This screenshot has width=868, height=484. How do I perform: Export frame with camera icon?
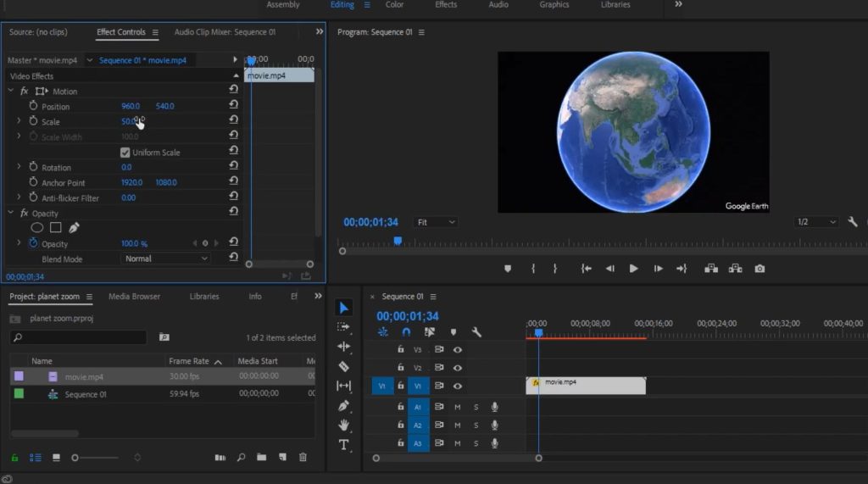759,269
